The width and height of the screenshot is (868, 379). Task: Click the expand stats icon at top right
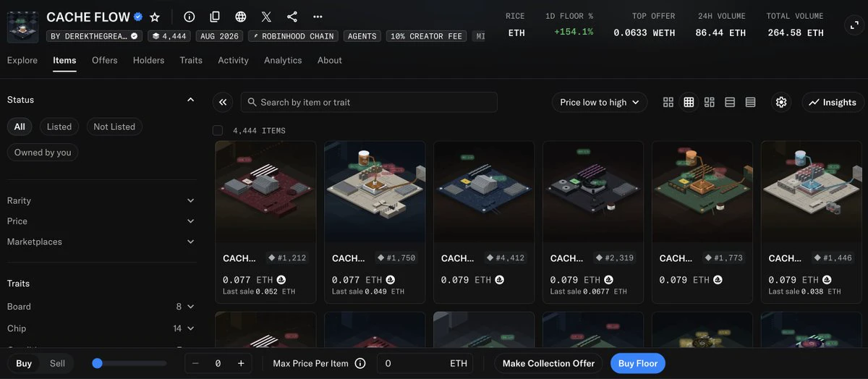[x=853, y=25]
